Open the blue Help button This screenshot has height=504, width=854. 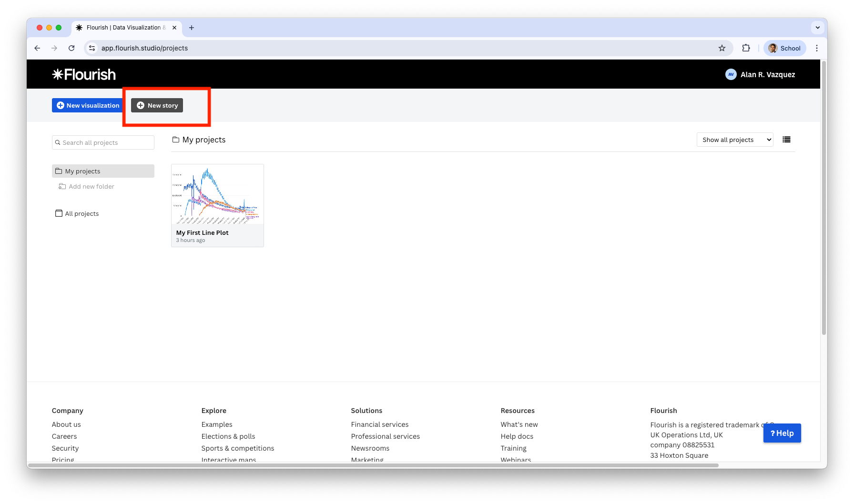[782, 433]
